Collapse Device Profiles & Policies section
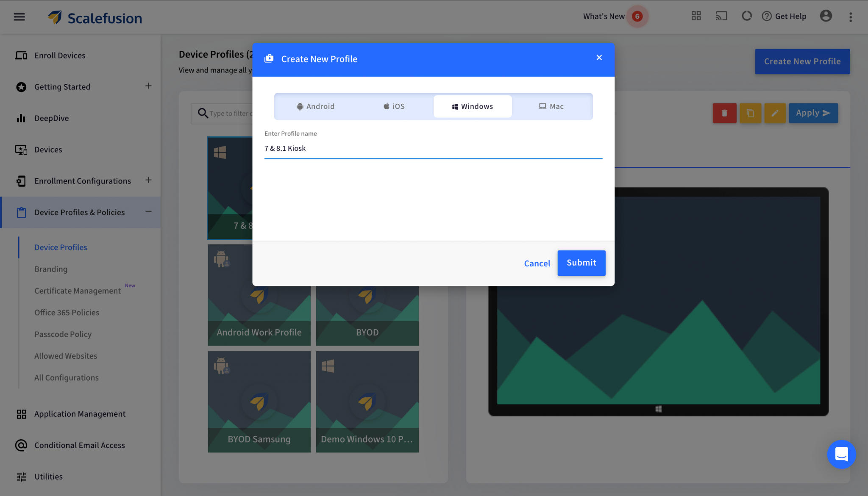The image size is (868, 496). [148, 211]
